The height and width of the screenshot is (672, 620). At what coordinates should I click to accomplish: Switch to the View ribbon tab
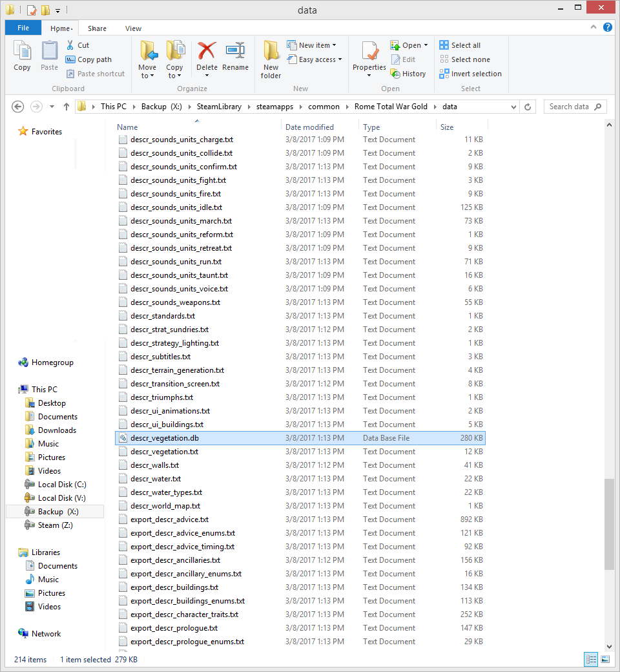[x=133, y=28]
